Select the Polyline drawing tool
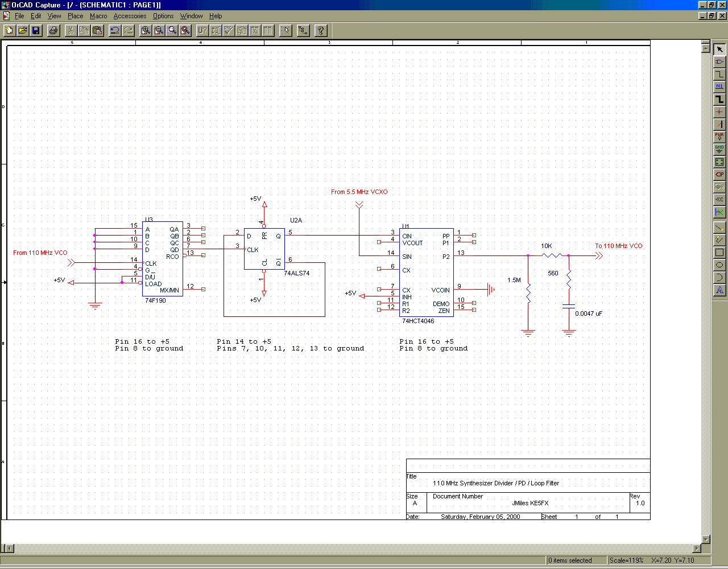Image resolution: width=728 pixels, height=569 pixels. point(719,240)
